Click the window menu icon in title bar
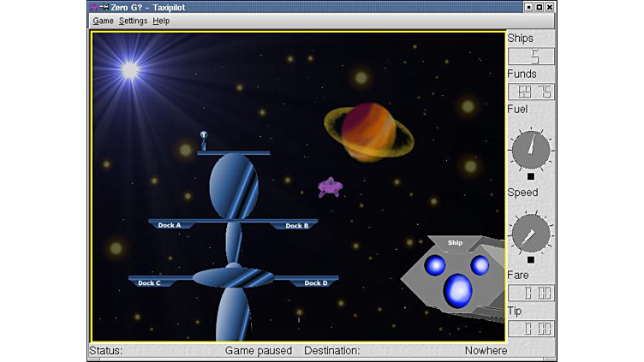 click(94, 7)
